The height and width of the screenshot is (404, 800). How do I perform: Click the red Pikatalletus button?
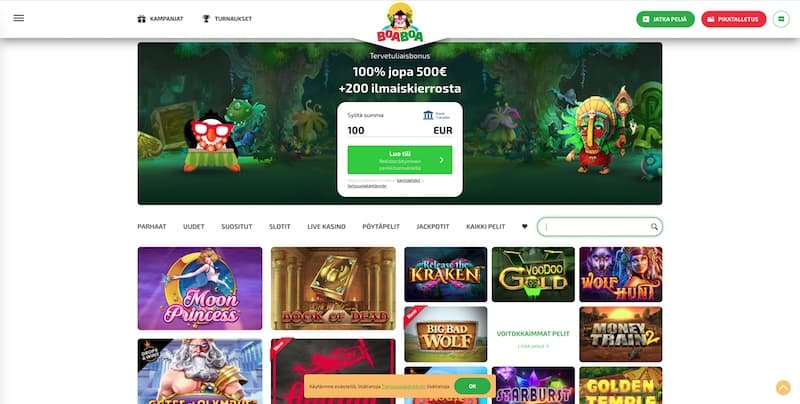[x=734, y=19]
